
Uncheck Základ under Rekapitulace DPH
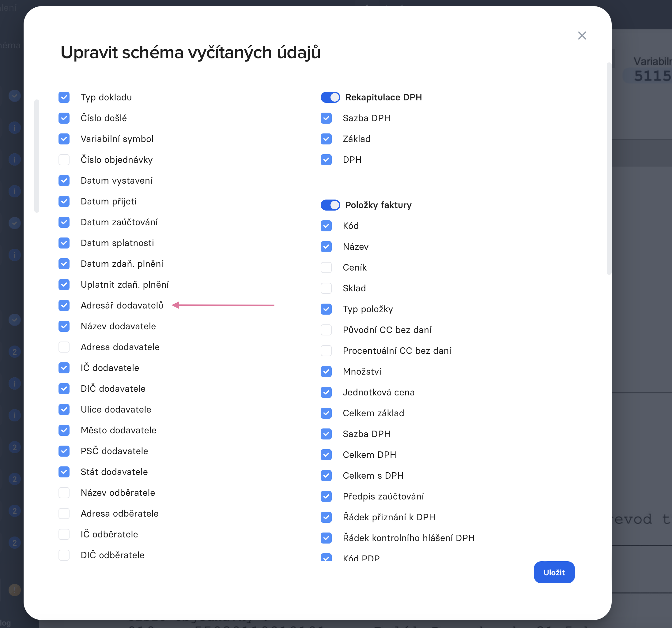click(x=326, y=139)
